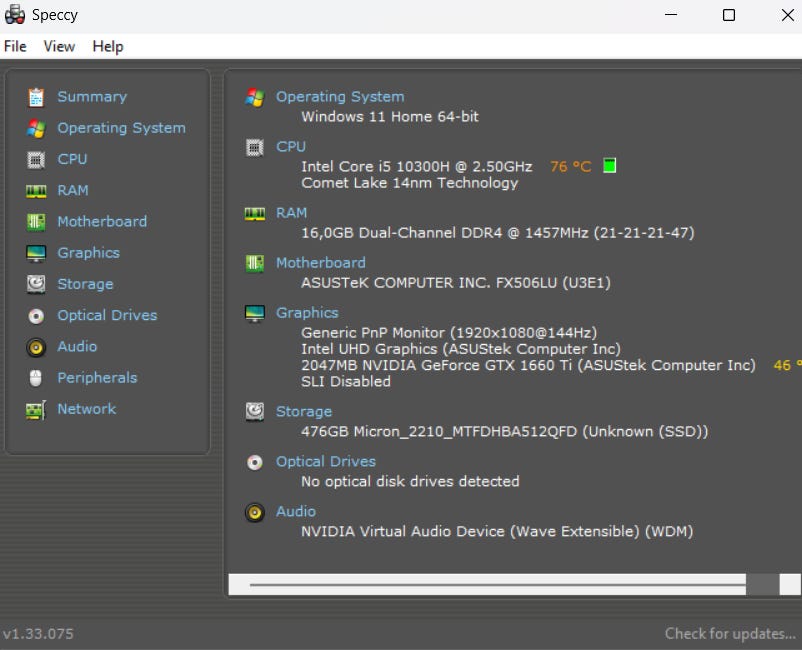Go to the RAM section in sidebar
Viewport: 802px width, 650px height.
pos(73,190)
